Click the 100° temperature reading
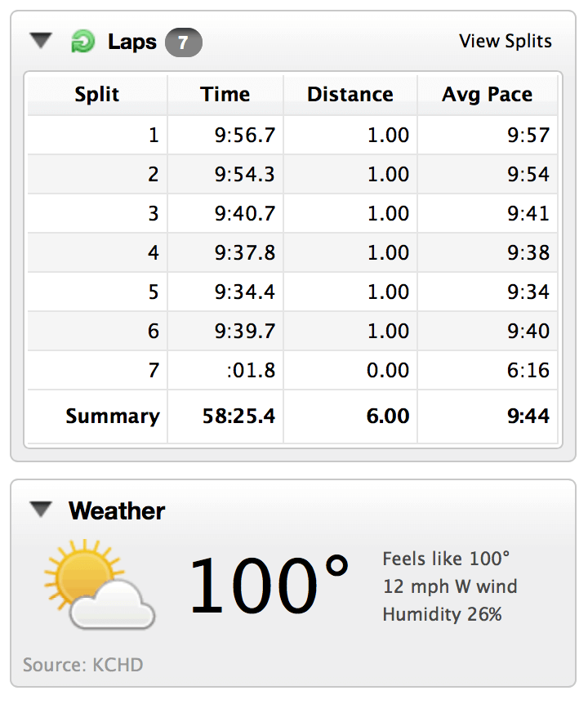 [x=269, y=585]
